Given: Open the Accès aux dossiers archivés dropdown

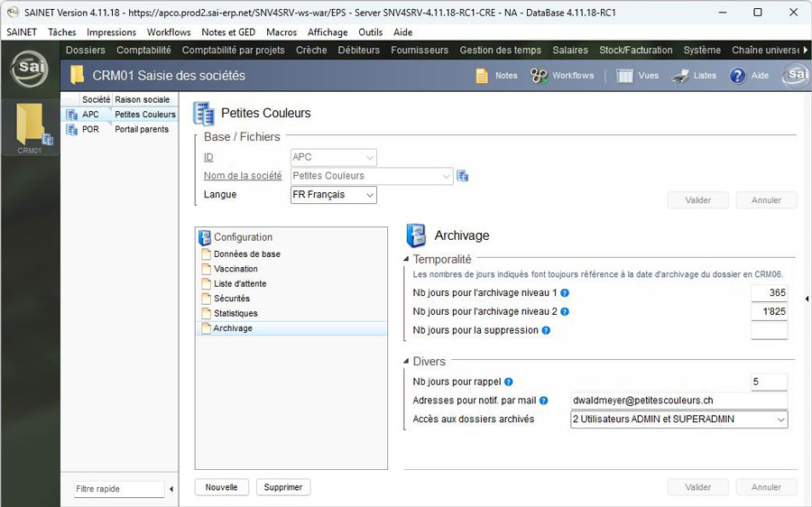Looking at the screenshot, I should (781, 419).
